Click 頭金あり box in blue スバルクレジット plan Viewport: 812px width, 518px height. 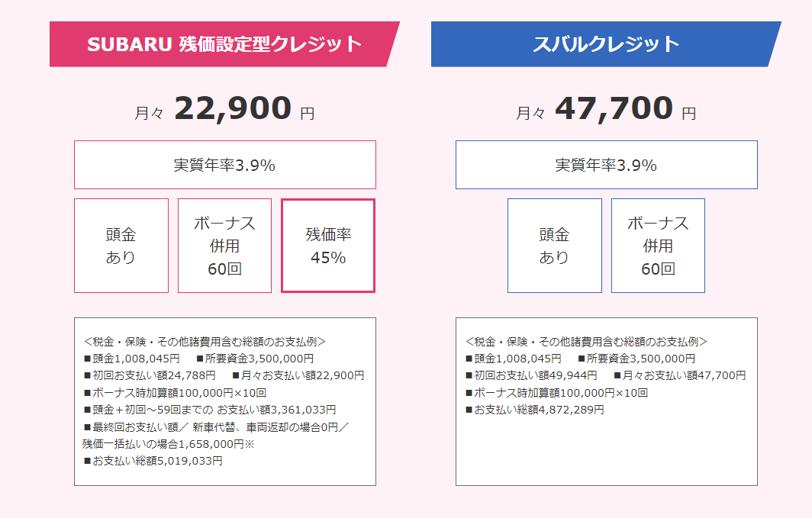555,246
